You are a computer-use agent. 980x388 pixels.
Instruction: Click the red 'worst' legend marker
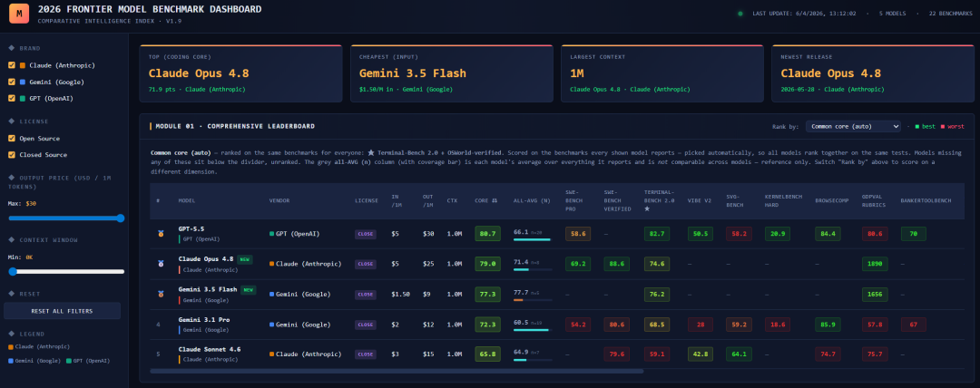pos(943,127)
